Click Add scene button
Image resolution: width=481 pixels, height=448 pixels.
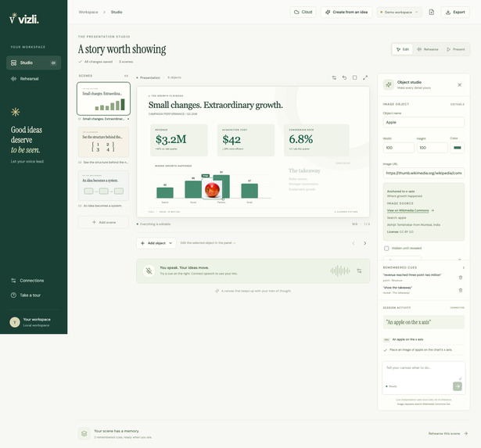click(x=103, y=222)
